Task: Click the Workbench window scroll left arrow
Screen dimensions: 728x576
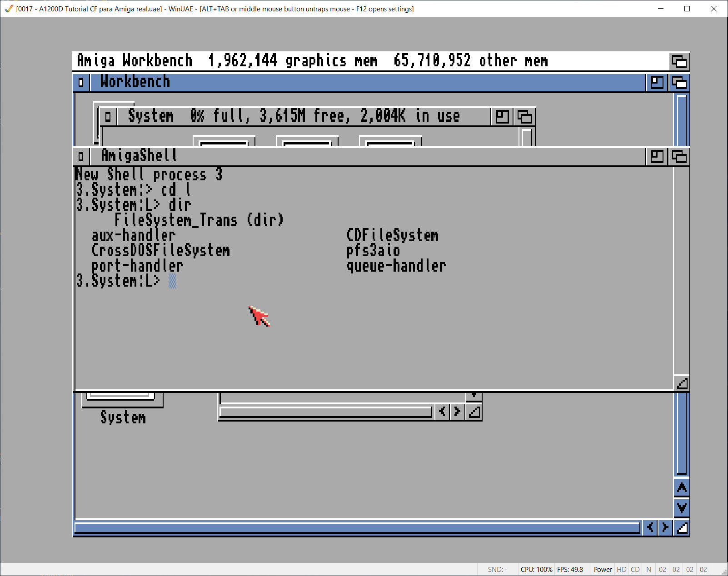Action: coord(650,527)
